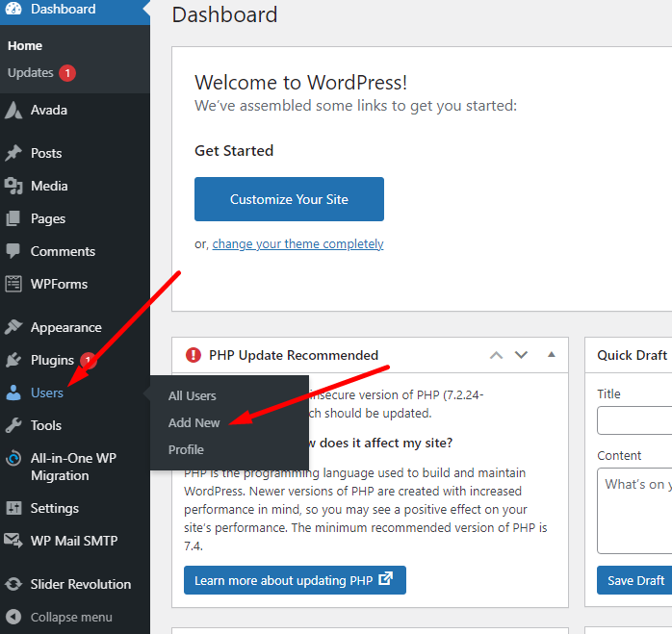Click the Pages stacked sheets icon

13,218
